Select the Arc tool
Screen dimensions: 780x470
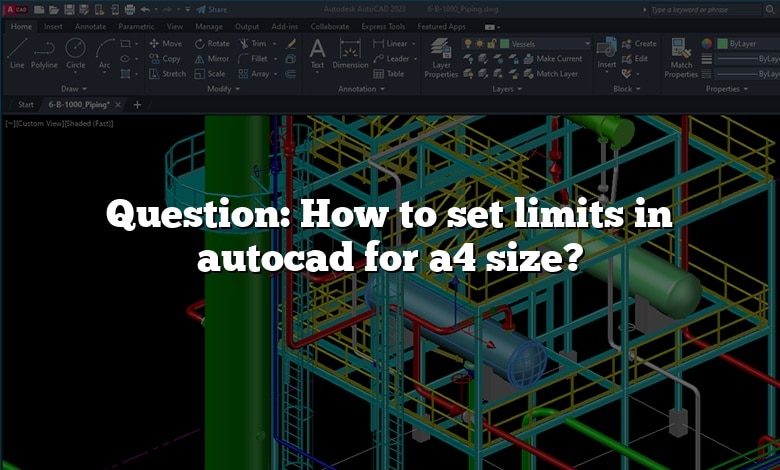point(104,53)
